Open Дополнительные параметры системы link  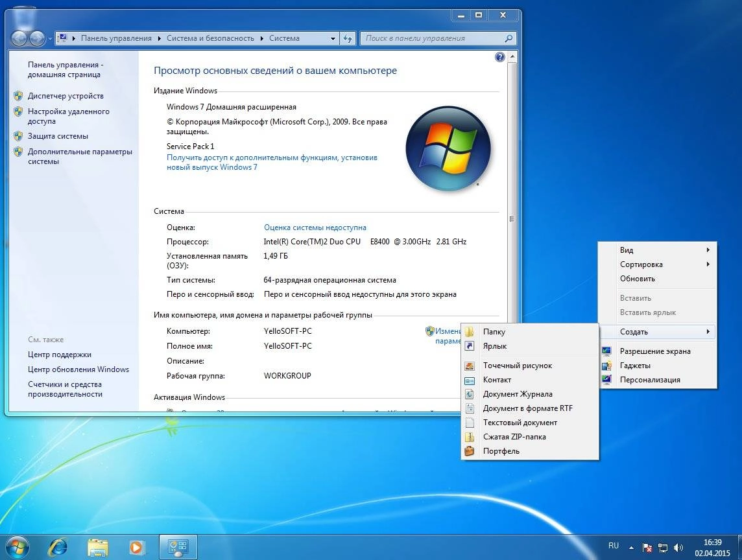click(80, 157)
